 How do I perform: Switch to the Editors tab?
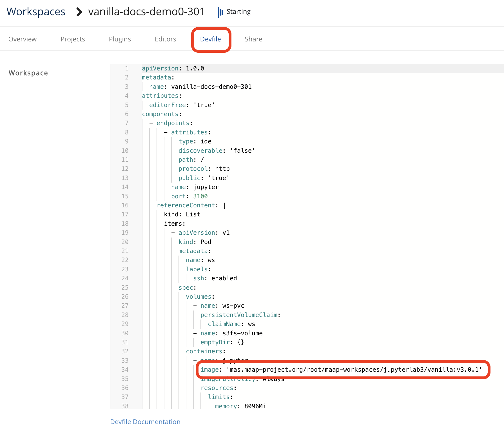pos(166,39)
